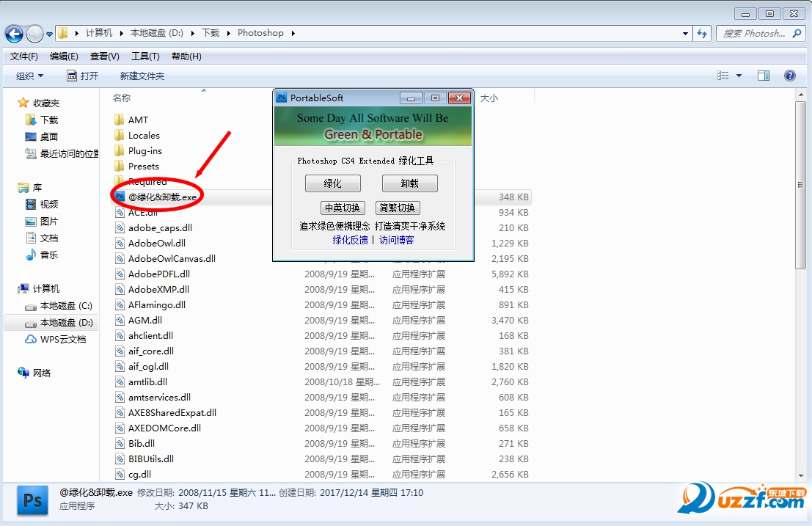This screenshot has height=526, width=812.
Task: Click the 打开 toolbar button
Action: (83, 76)
